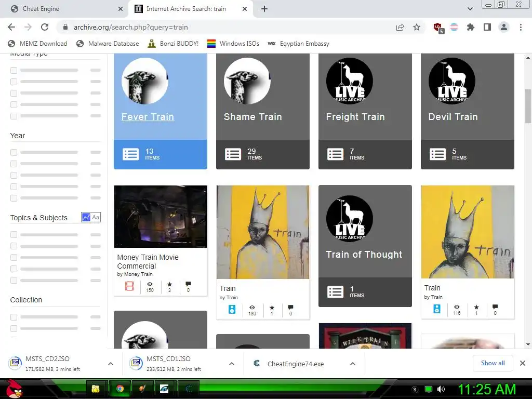
Task: Click list icon on Fever Train card
Action: tap(130, 154)
